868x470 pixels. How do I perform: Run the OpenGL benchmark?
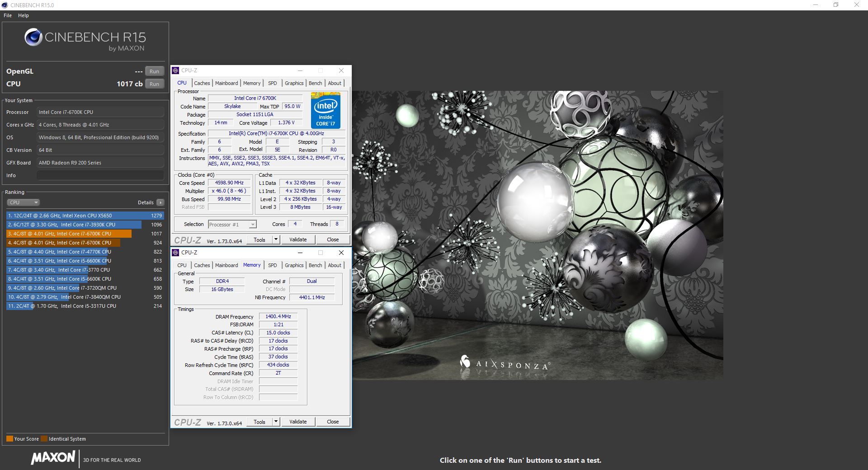point(154,71)
